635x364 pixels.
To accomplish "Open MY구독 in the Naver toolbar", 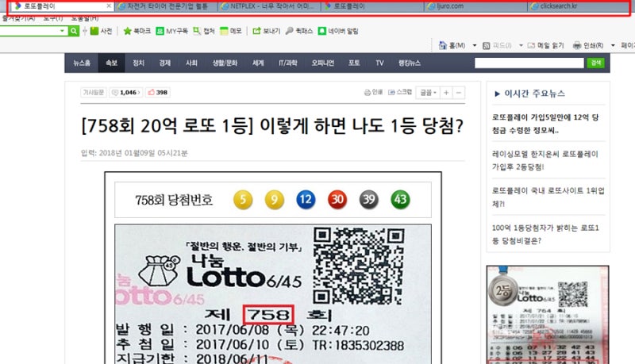I will 172,31.
